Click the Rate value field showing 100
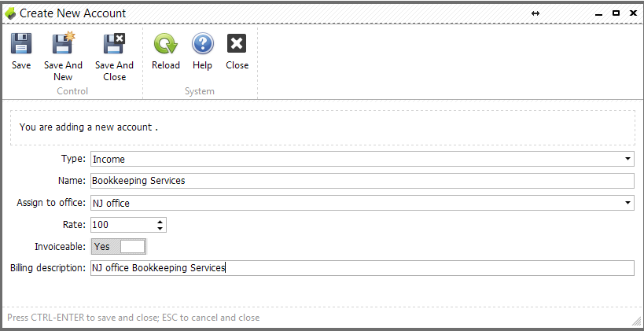This screenshot has width=644, height=331. pyautogui.click(x=123, y=225)
